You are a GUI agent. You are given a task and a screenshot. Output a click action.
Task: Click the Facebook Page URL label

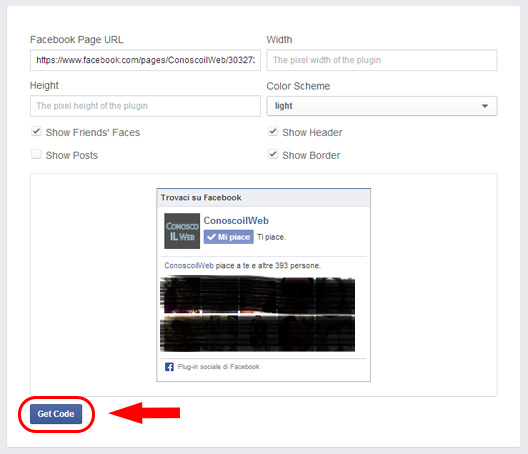point(77,40)
